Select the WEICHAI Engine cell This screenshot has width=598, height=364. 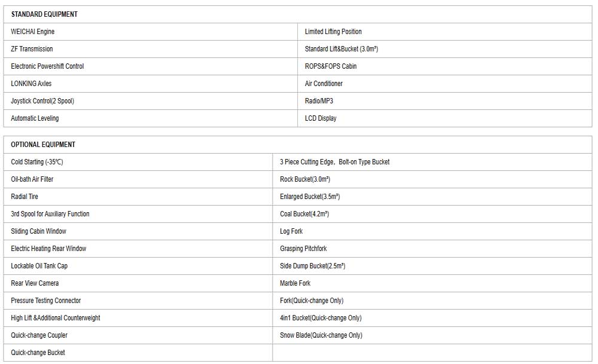[150, 32]
